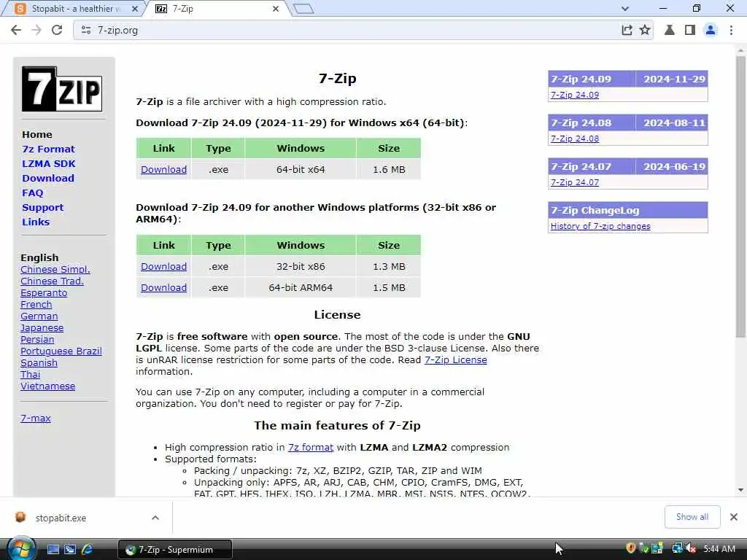
Task: Open the labs flask icon
Action: (x=670, y=30)
